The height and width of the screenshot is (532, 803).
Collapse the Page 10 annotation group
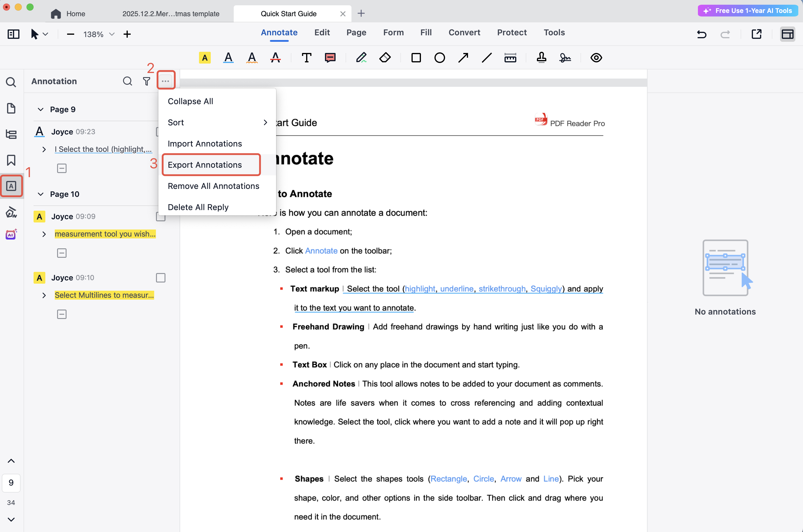(x=41, y=194)
